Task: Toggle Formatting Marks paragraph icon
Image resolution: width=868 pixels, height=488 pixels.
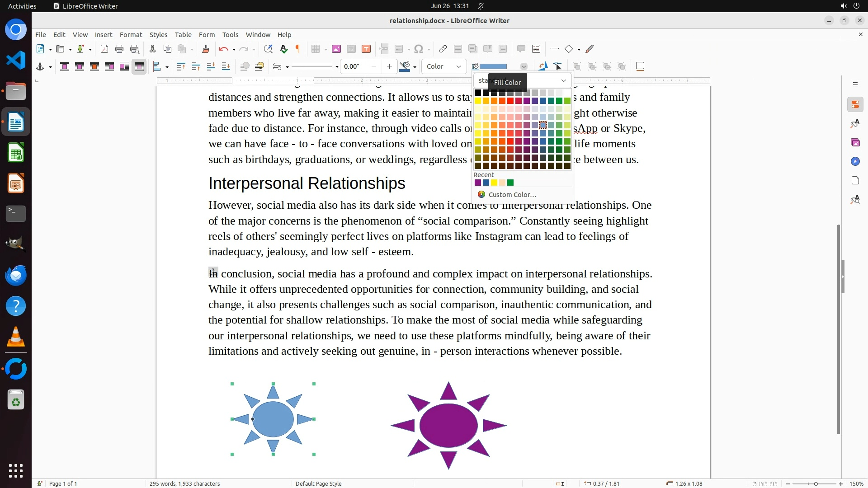Action: (x=298, y=49)
